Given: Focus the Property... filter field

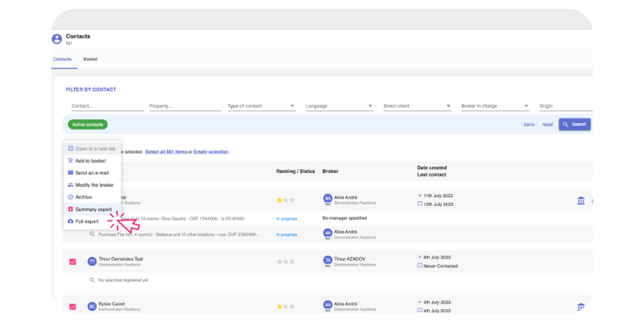Looking at the screenshot, I should (186, 106).
